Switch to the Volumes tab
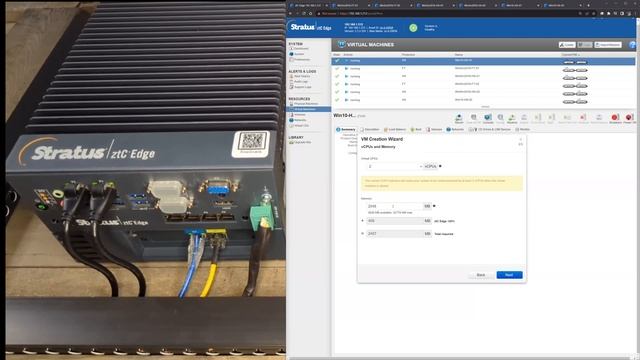The height and width of the screenshot is (360, 640). (434, 129)
